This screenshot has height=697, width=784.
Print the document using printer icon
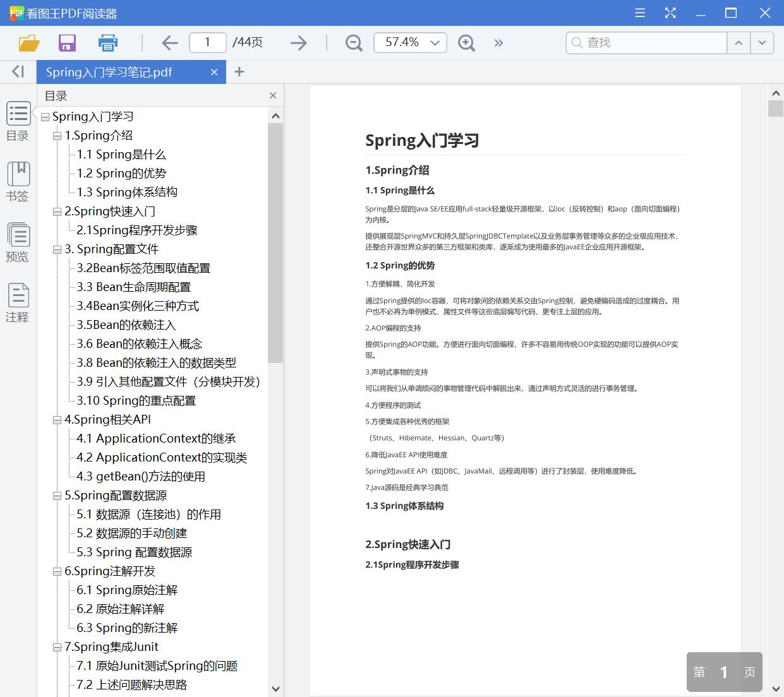click(108, 43)
